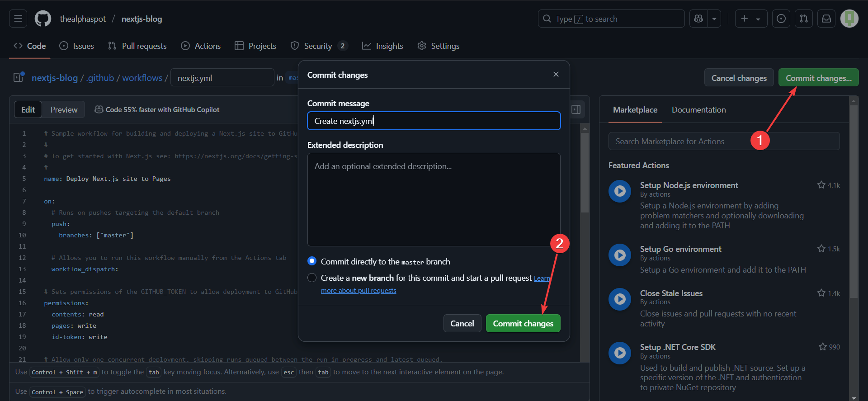This screenshot has width=868, height=401.
Task: Select the Edit view toggle
Action: pyautogui.click(x=28, y=109)
